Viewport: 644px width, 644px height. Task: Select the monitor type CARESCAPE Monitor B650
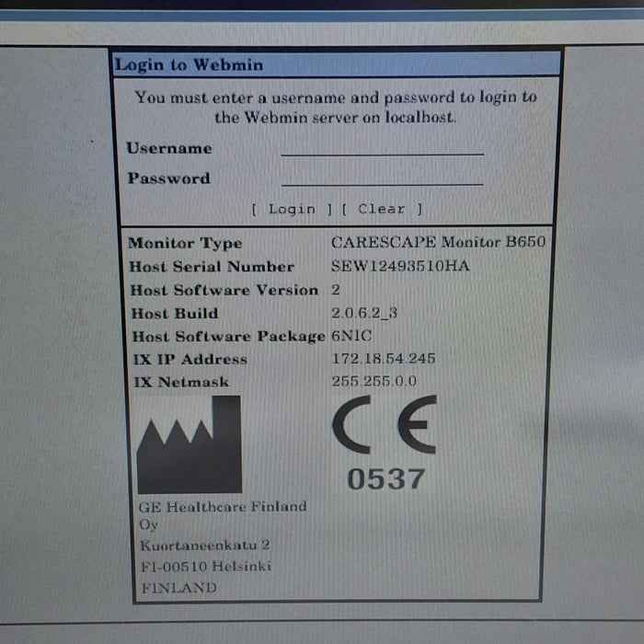pos(438,242)
